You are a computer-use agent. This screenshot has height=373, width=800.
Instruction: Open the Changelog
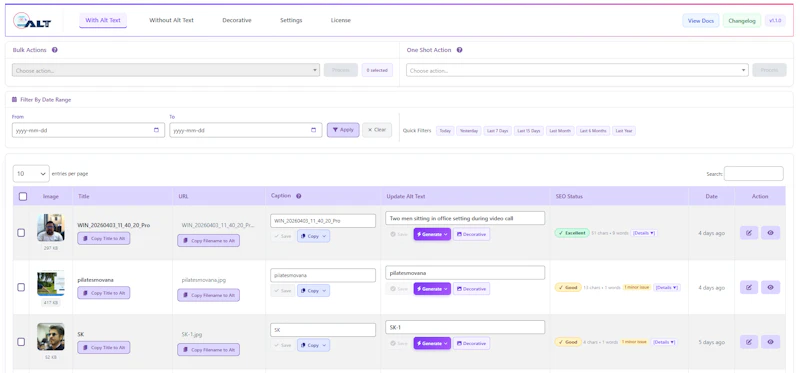tap(742, 21)
